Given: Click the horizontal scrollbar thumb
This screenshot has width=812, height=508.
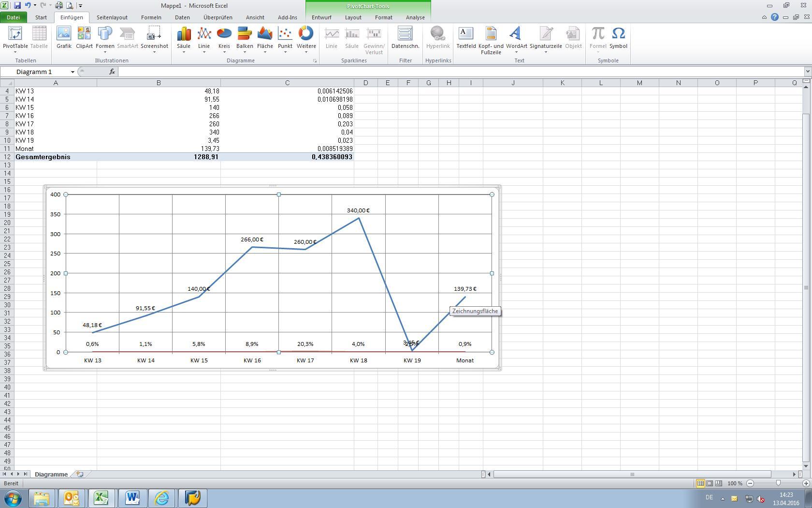Looking at the screenshot, I should pyautogui.click(x=632, y=474).
